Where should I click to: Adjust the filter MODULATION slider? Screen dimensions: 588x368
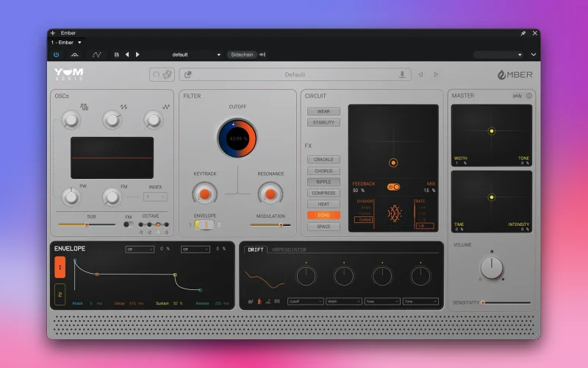tap(270, 225)
